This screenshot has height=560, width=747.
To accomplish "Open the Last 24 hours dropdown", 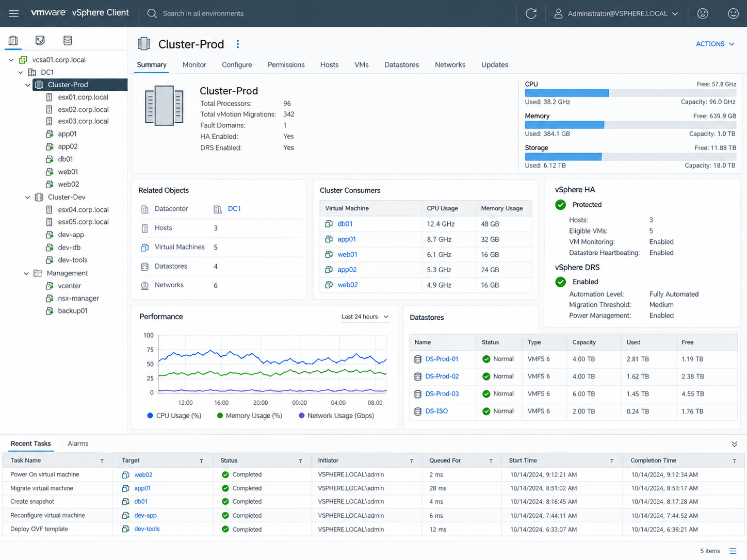I will click(365, 317).
